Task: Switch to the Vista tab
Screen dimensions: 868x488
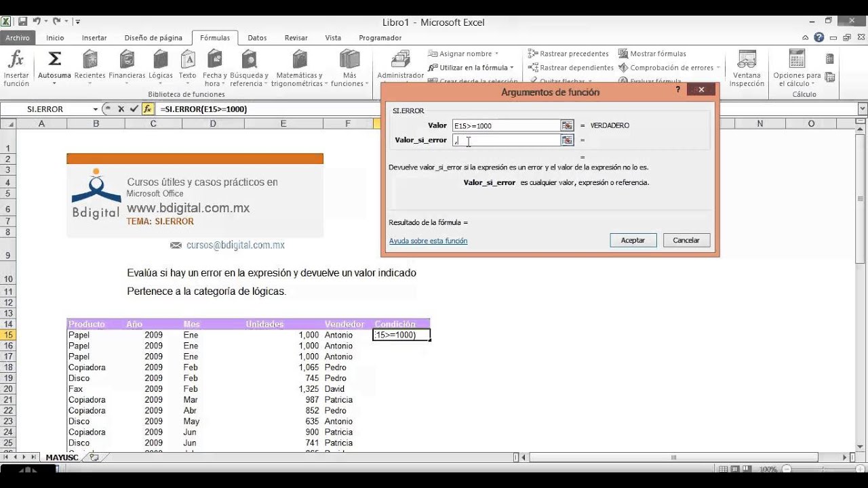Action: (333, 38)
